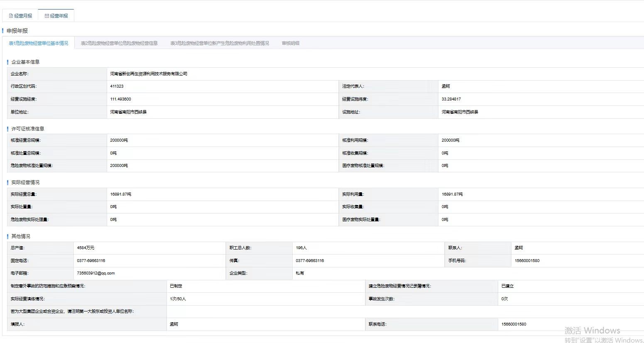
Task: Click the 电子邮箱 address value
Action: point(95,273)
